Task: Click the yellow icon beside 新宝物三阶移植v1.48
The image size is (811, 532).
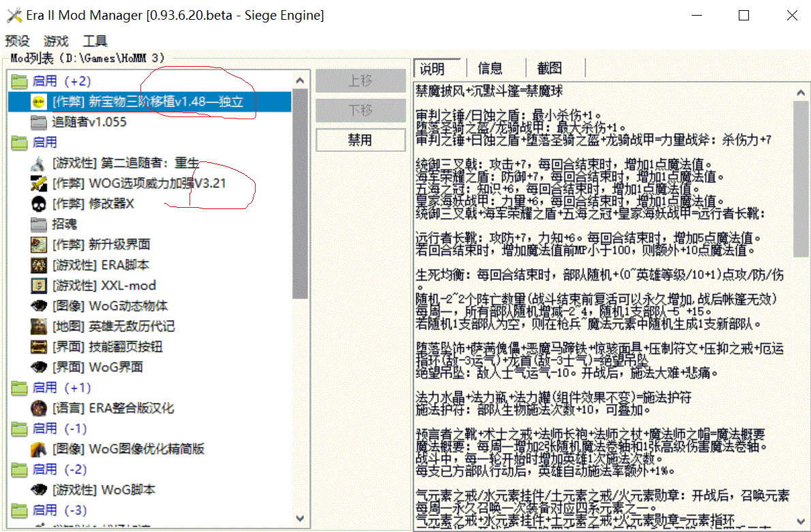Action: click(39, 102)
